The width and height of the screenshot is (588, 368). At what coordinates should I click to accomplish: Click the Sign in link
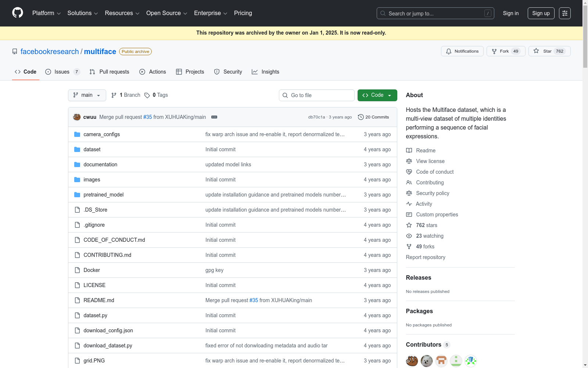click(x=511, y=13)
